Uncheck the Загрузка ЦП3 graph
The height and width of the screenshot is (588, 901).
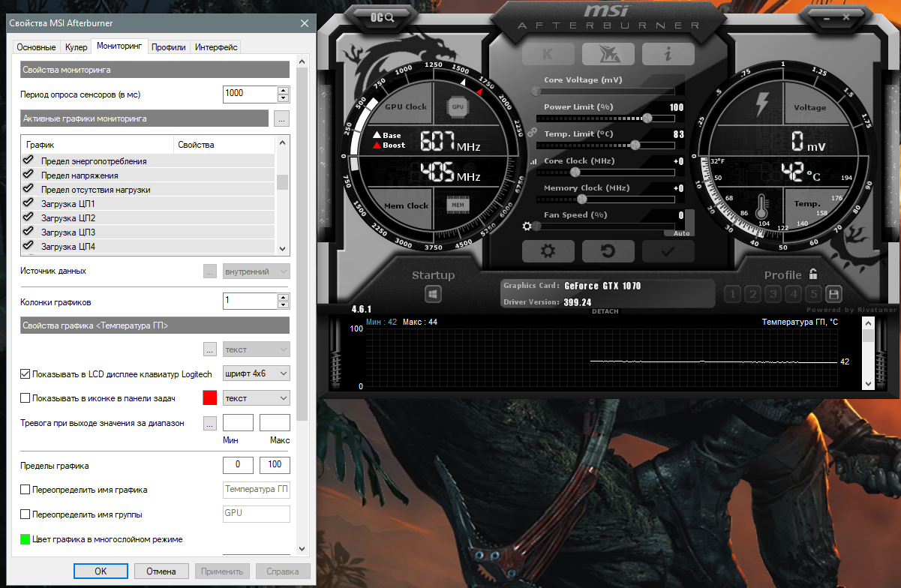(29, 232)
